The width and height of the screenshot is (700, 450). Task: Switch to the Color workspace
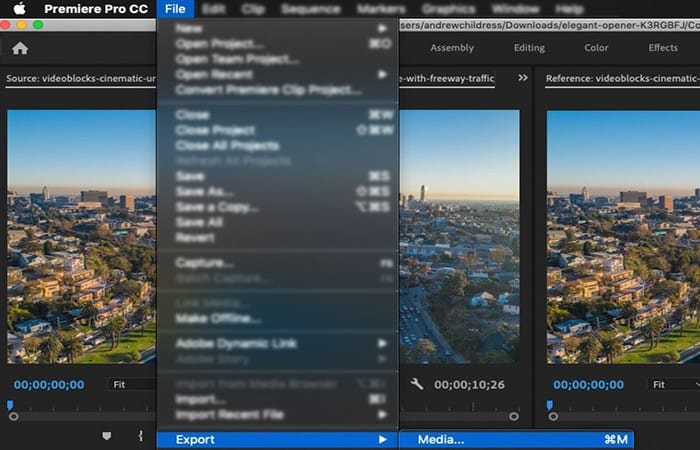pos(596,48)
